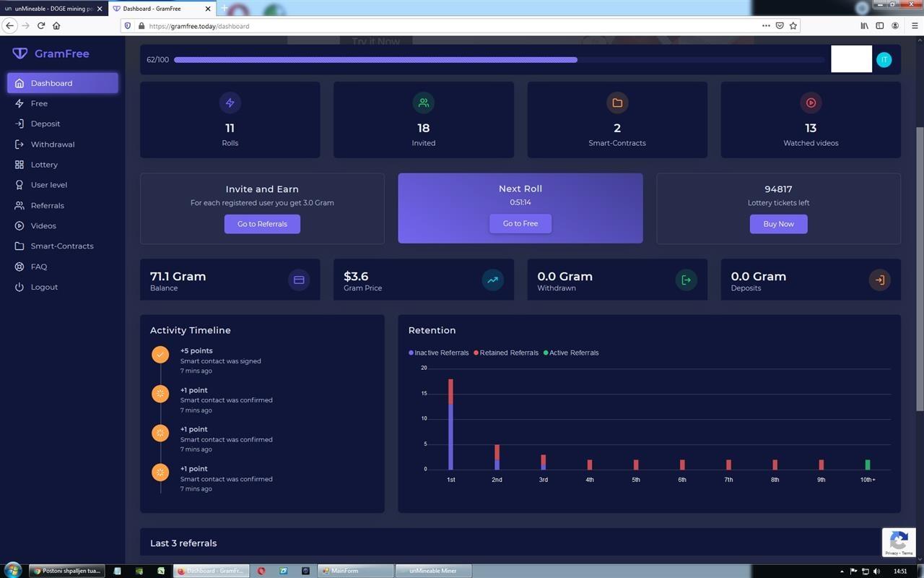Close the Dashboard - GramFree tab
Image resolution: width=924 pixels, height=578 pixels.
(209, 9)
